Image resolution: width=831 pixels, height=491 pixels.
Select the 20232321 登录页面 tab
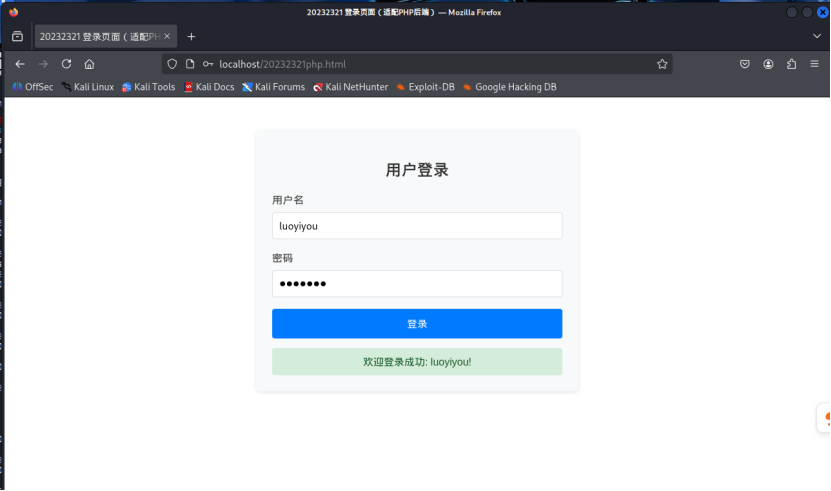[x=105, y=36]
